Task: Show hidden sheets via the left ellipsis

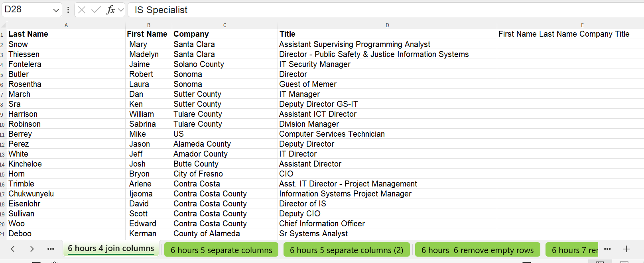Action: (x=51, y=249)
